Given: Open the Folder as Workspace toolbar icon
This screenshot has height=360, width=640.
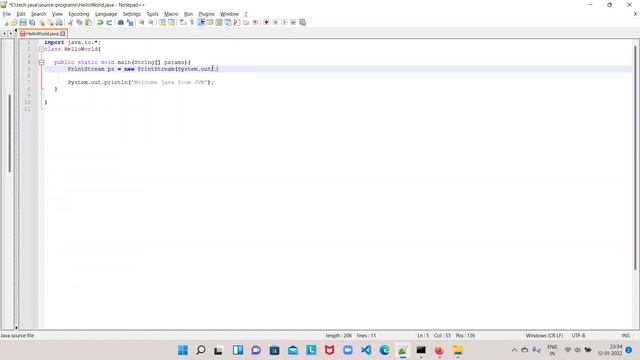Looking at the screenshot, I should pos(246,22).
